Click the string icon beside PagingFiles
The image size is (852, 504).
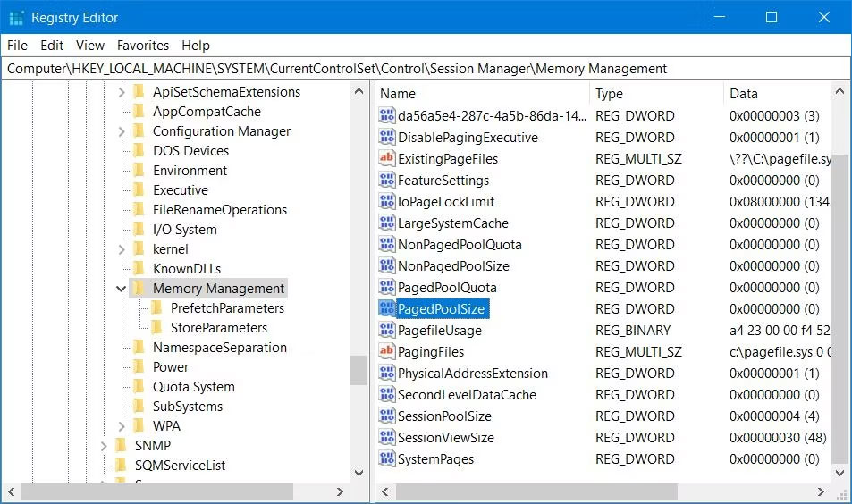coord(386,352)
